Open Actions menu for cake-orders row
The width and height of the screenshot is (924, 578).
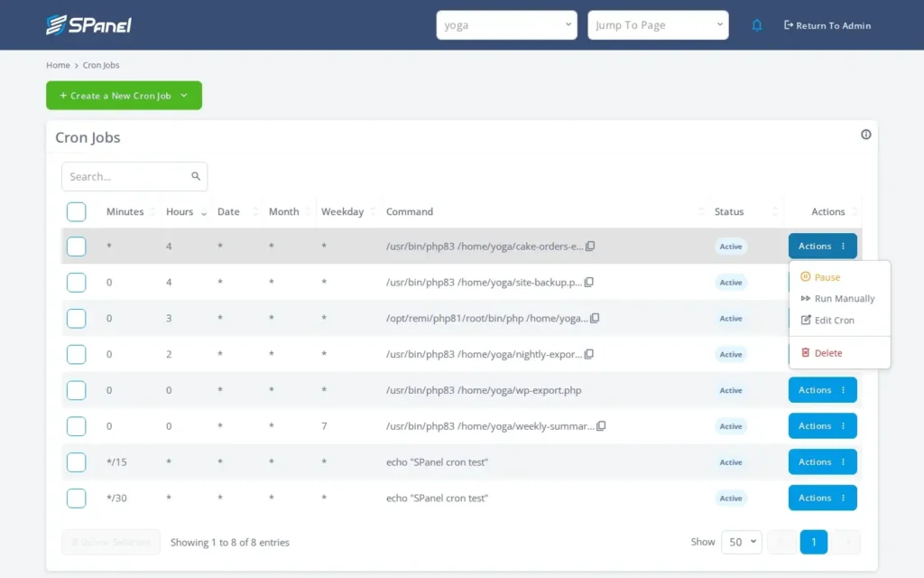[x=823, y=246]
